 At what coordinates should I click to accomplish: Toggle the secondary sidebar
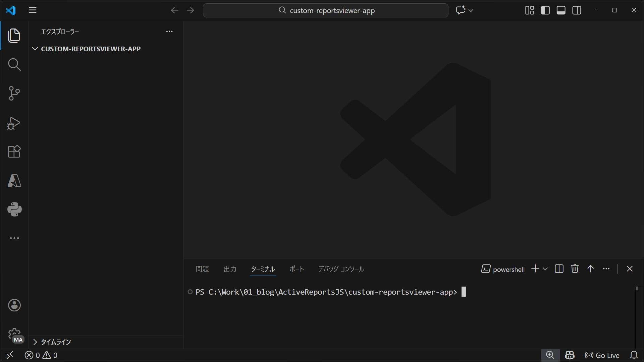(577, 10)
